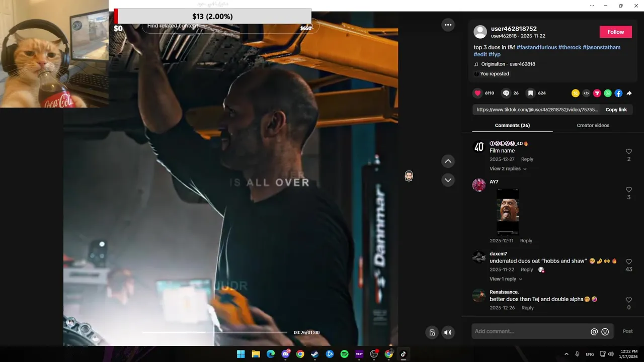The height and width of the screenshot is (362, 644).
Task: Open File Explorer from the taskbar
Action: (256, 354)
